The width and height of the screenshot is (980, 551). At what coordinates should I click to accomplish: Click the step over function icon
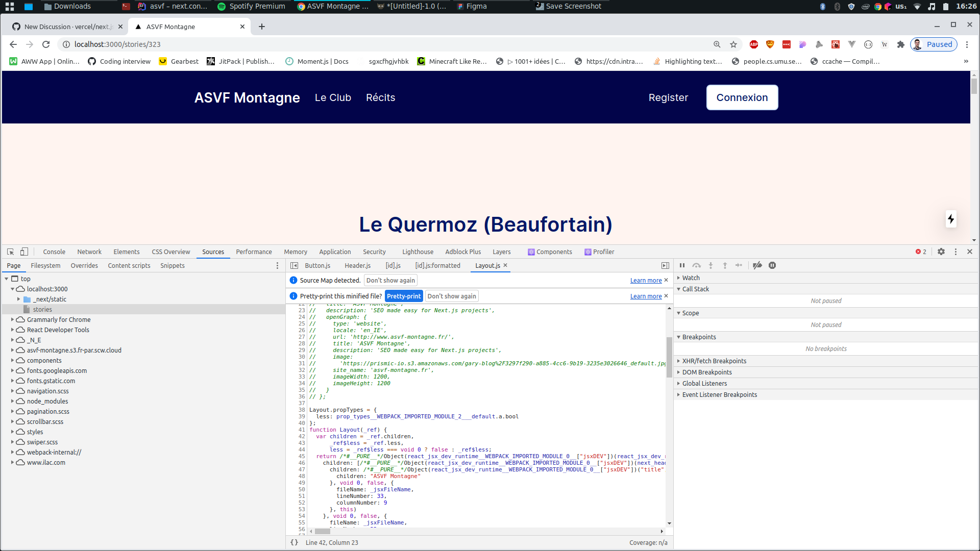696,265
